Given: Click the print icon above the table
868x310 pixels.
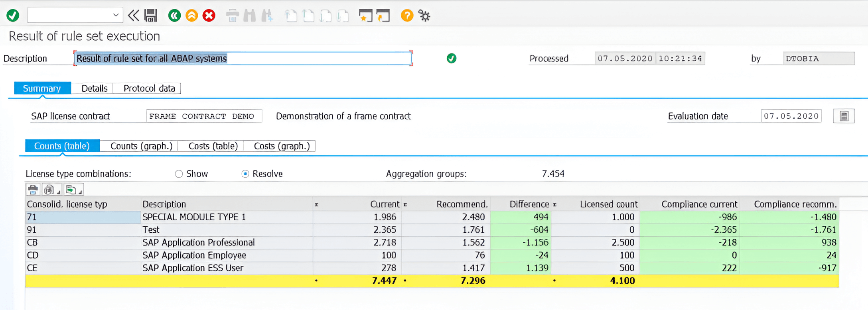Looking at the screenshot, I should click(x=33, y=190).
